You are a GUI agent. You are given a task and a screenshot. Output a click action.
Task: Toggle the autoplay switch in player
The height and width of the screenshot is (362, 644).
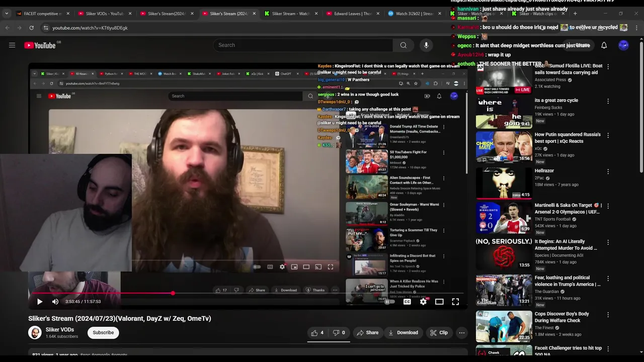tap(388, 302)
